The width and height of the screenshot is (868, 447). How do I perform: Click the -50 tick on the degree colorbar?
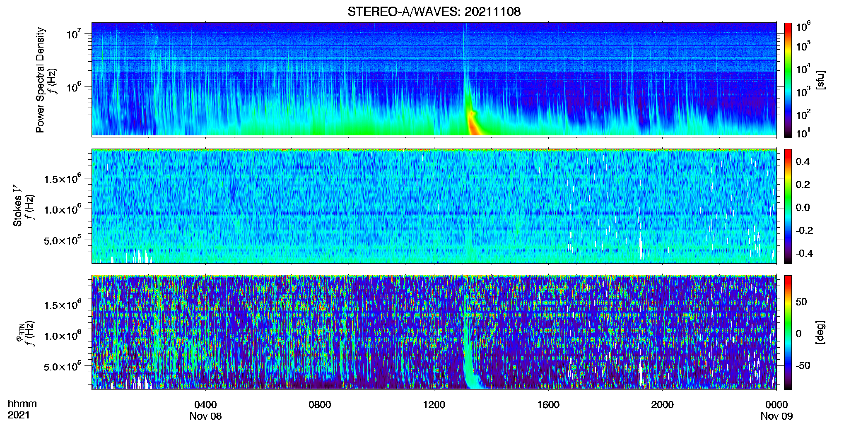click(x=803, y=365)
